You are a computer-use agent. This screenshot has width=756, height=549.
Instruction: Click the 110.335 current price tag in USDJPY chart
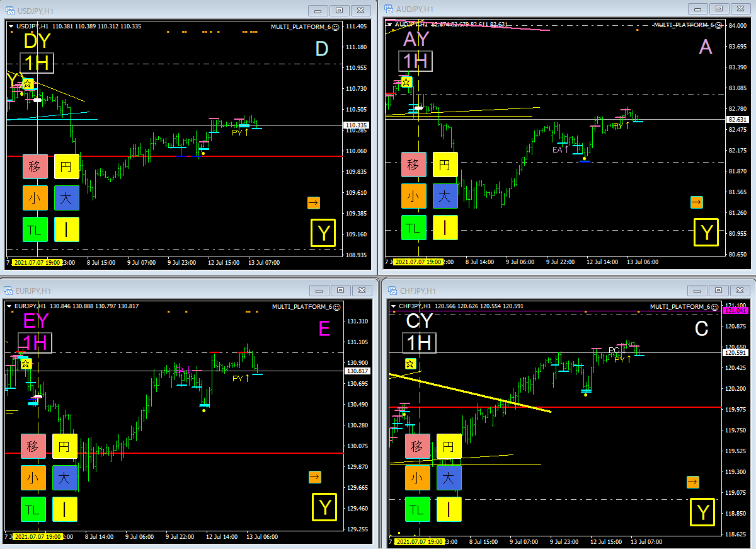click(x=357, y=125)
